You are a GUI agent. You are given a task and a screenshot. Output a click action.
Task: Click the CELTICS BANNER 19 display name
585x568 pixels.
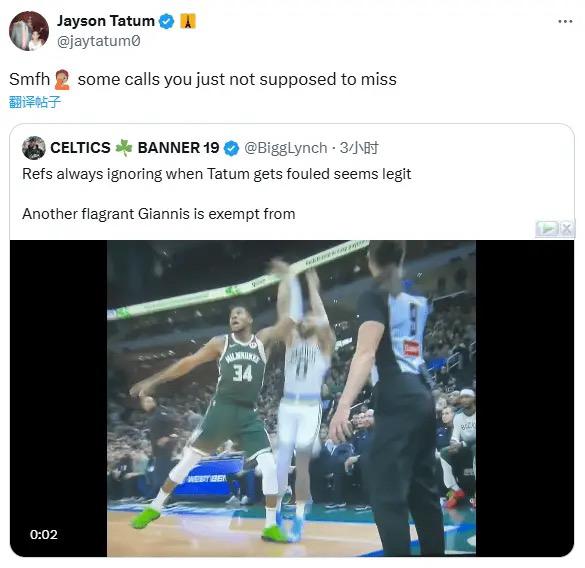(x=135, y=148)
